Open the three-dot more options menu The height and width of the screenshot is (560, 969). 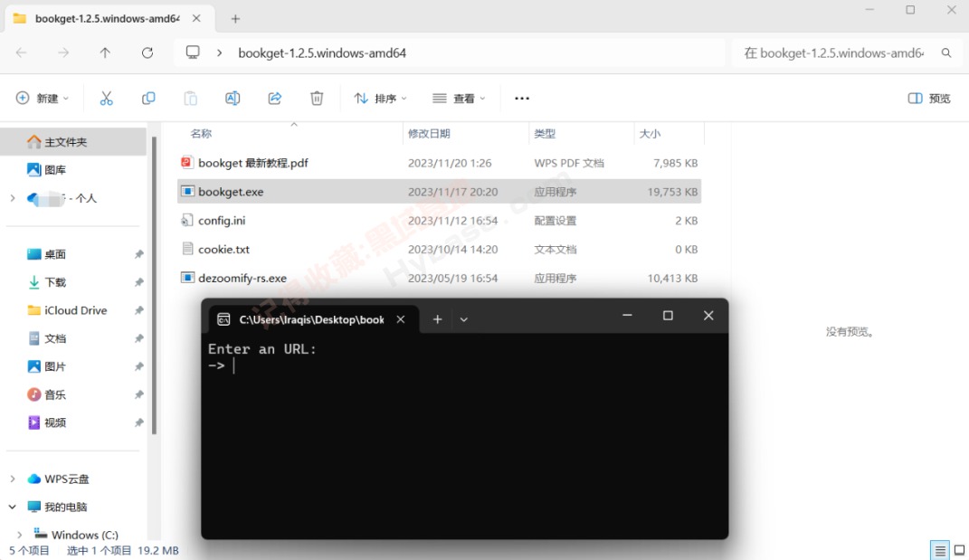(x=521, y=99)
